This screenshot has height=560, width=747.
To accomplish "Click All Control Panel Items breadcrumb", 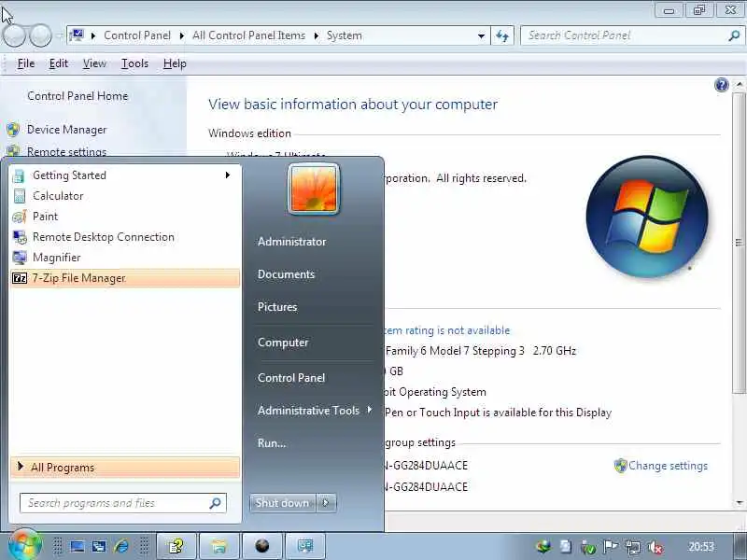I will coord(248,35).
